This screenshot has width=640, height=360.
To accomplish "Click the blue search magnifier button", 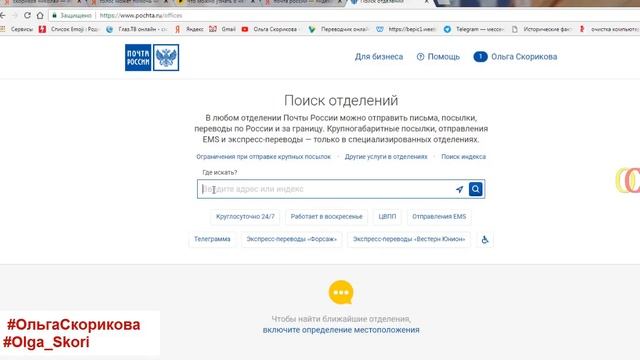I will (476, 189).
